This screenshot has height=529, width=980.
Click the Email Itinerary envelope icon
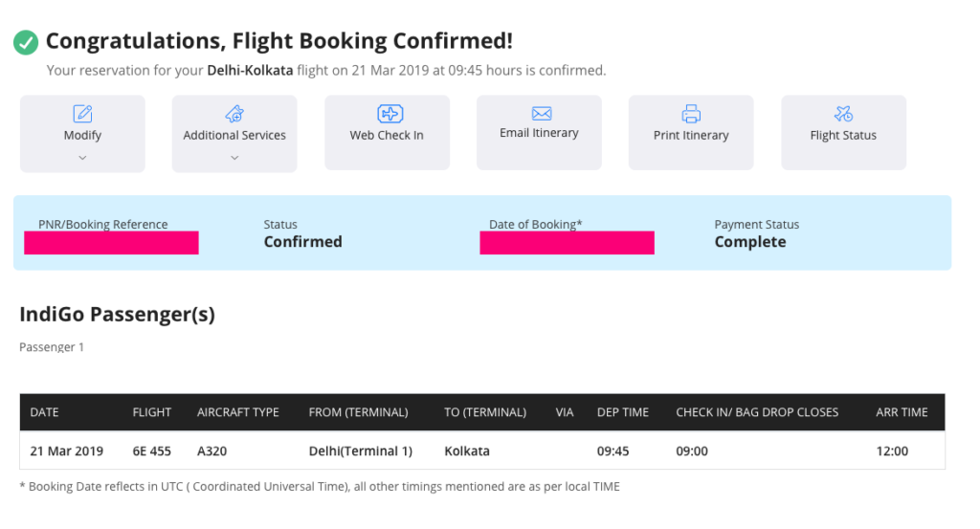[x=540, y=114]
